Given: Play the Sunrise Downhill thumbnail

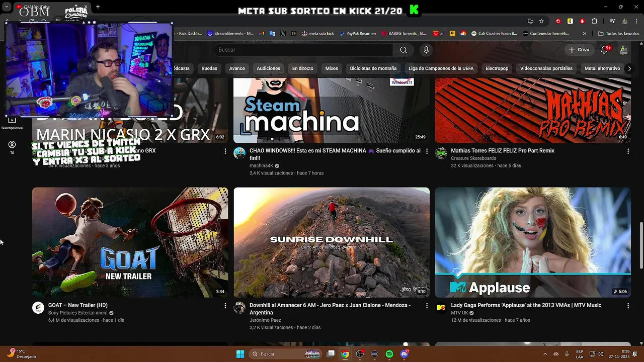Looking at the screenshot, I should coord(332,242).
